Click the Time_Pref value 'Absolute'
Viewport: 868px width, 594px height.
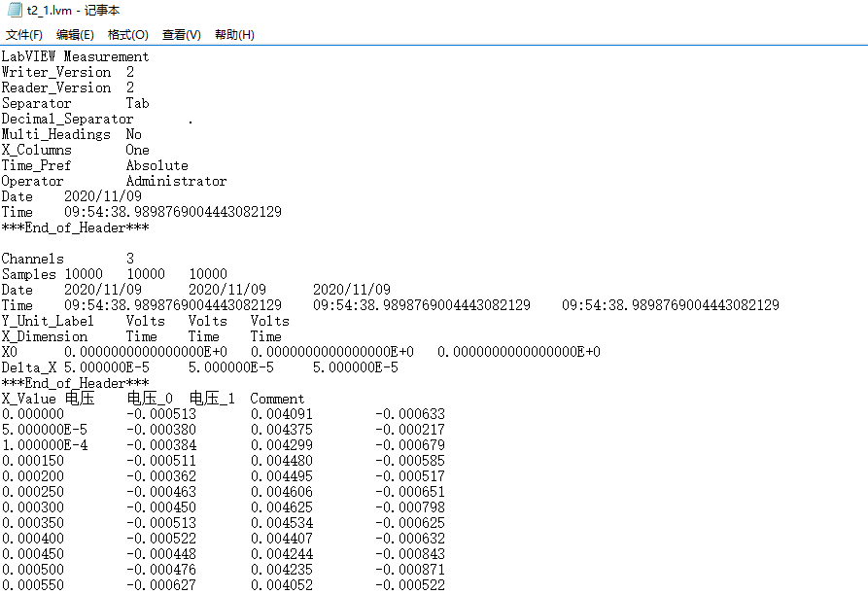pos(157,165)
